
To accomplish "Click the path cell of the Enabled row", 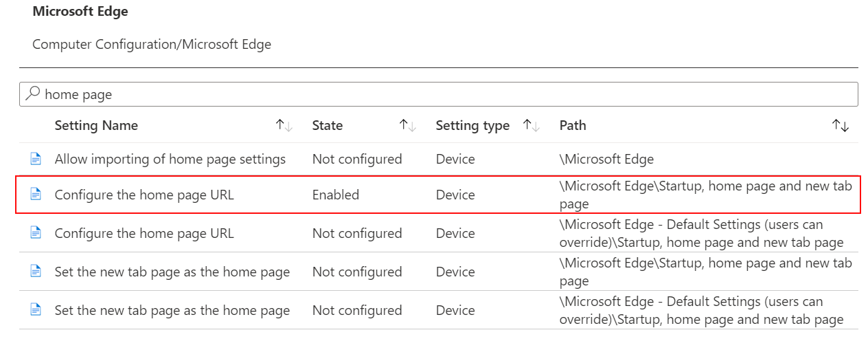I will point(706,195).
